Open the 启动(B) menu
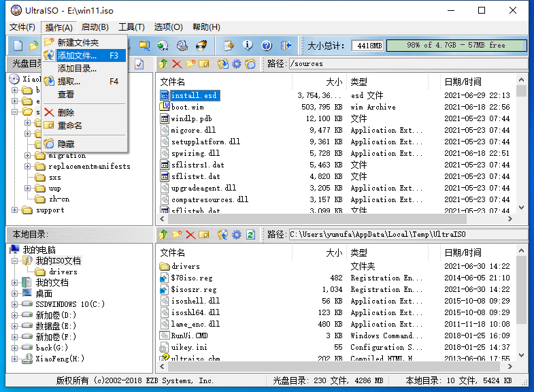 (x=95, y=27)
